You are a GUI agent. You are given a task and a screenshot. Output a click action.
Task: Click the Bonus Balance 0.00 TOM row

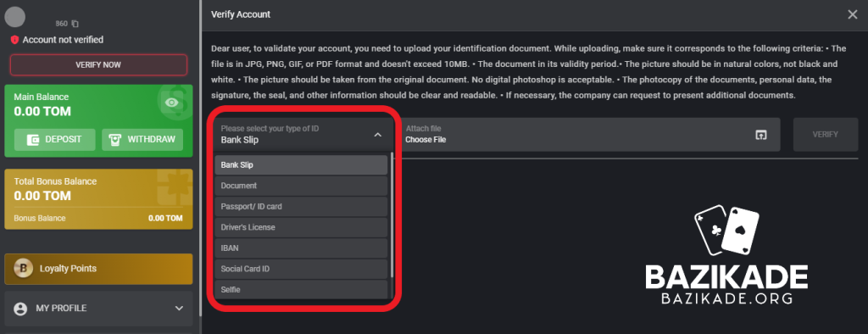coord(98,218)
